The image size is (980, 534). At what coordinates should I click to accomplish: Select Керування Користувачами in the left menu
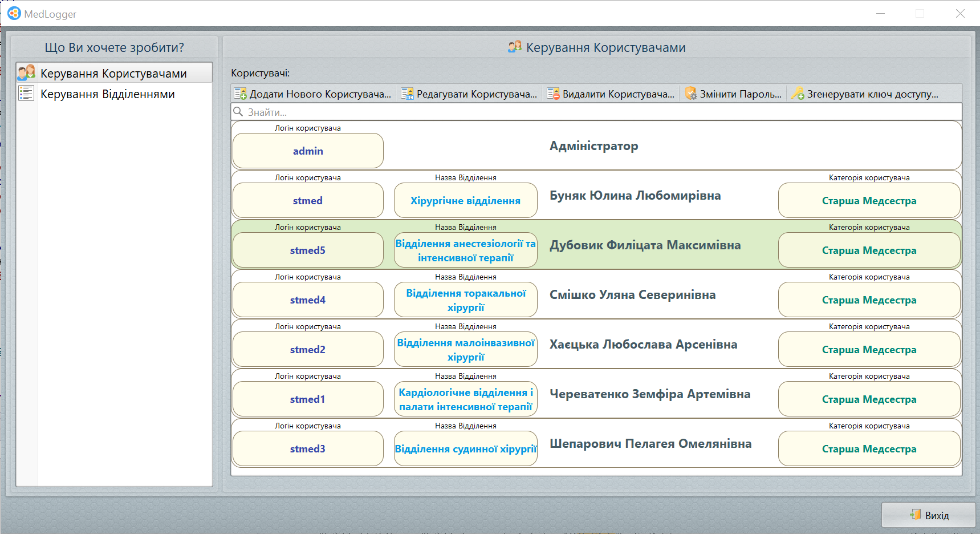click(x=113, y=74)
